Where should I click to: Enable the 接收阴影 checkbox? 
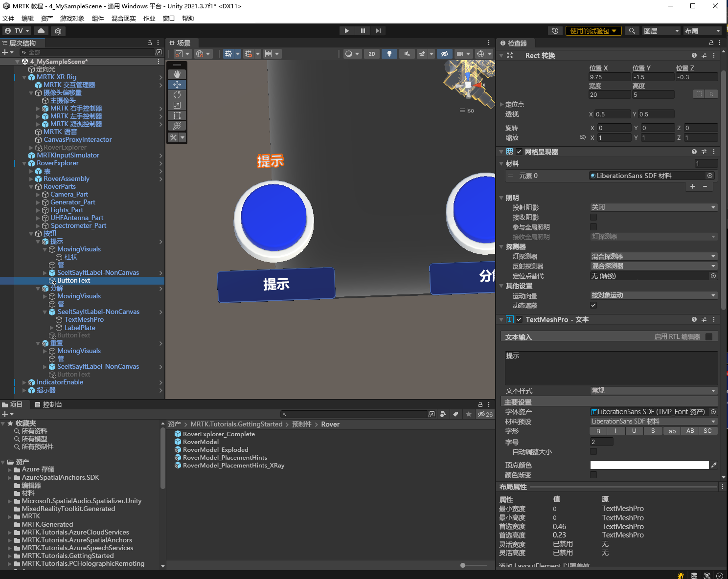click(x=593, y=217)
